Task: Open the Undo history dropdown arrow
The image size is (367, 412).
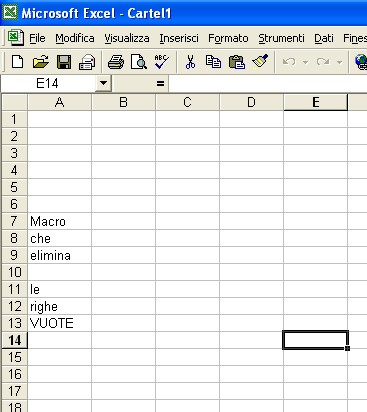Action: 305,62
